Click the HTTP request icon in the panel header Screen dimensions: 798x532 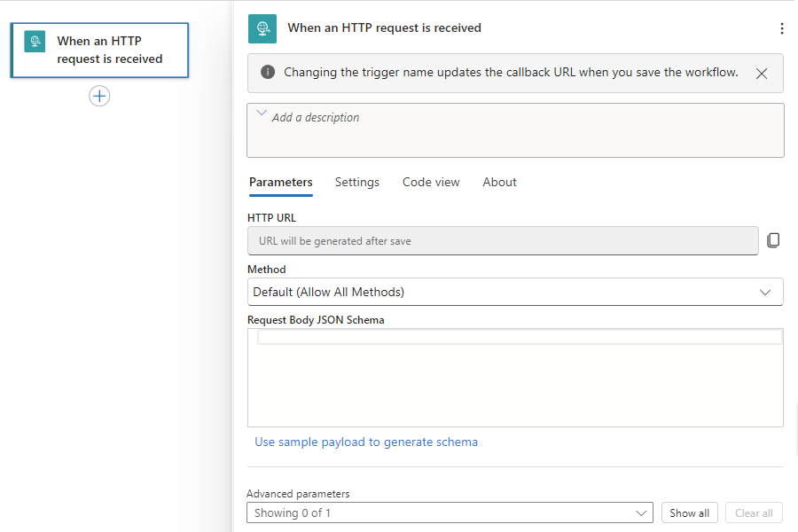click(x=262, y=28)
